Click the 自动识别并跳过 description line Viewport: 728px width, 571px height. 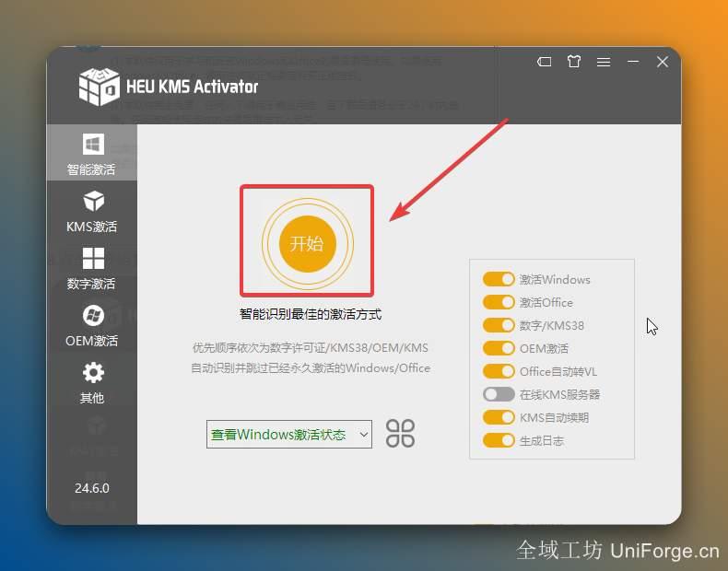coord(311,367)
